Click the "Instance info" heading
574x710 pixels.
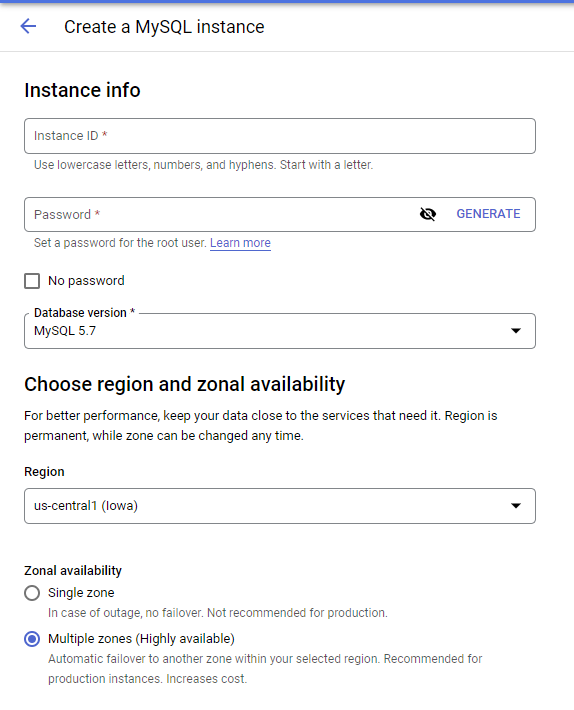click(x=82, y=90)
